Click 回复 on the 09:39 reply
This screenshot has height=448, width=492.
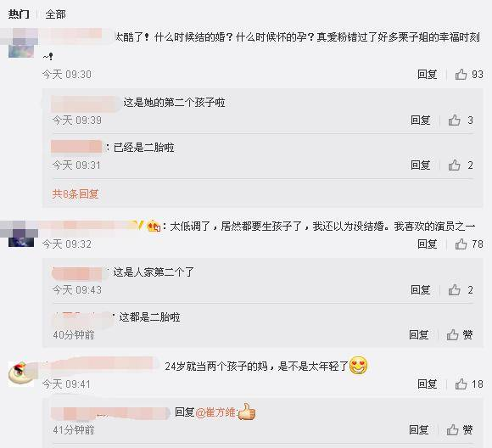(421, 120)
